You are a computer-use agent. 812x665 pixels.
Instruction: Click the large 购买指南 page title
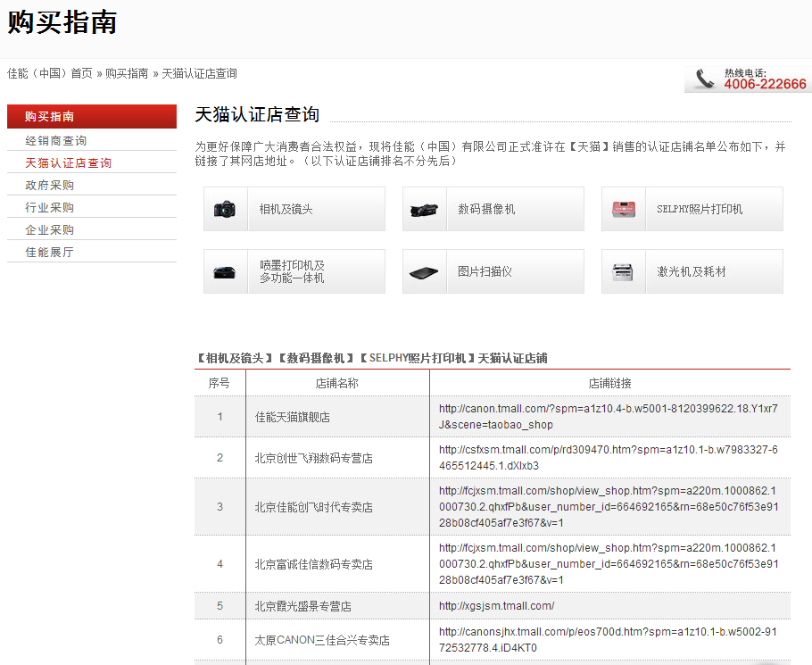click(x=62, y=22)
